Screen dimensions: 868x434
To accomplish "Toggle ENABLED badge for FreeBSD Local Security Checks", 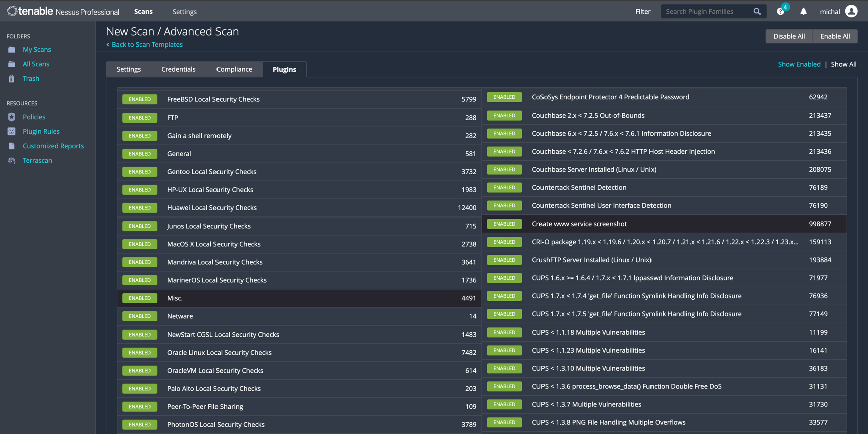I will click(140, 99).
